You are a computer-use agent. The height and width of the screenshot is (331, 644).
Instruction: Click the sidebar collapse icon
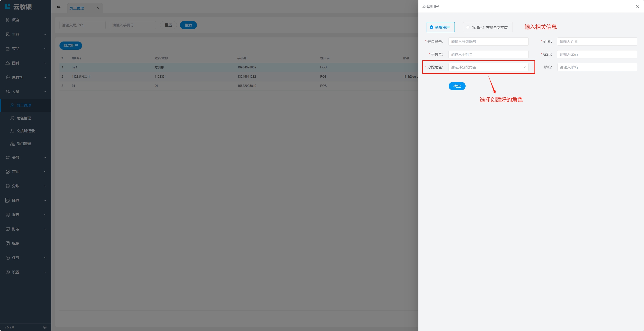pyautogui.click(x=59, y=6)
